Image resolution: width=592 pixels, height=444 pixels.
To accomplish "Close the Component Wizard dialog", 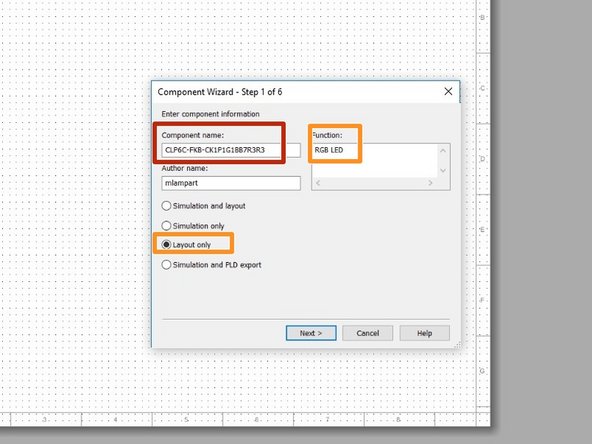I will [x=448, y=91].
